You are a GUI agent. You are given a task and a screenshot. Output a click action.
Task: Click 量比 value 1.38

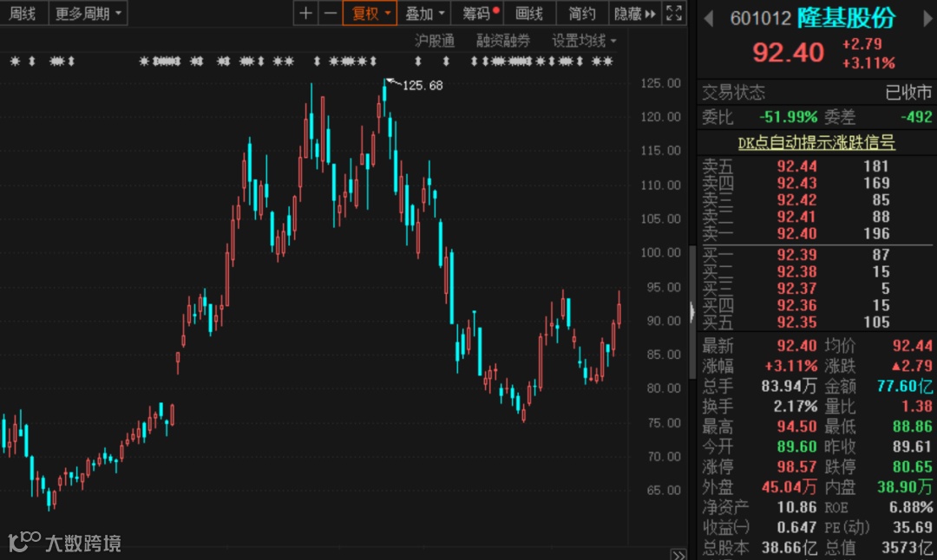point(917,407)
